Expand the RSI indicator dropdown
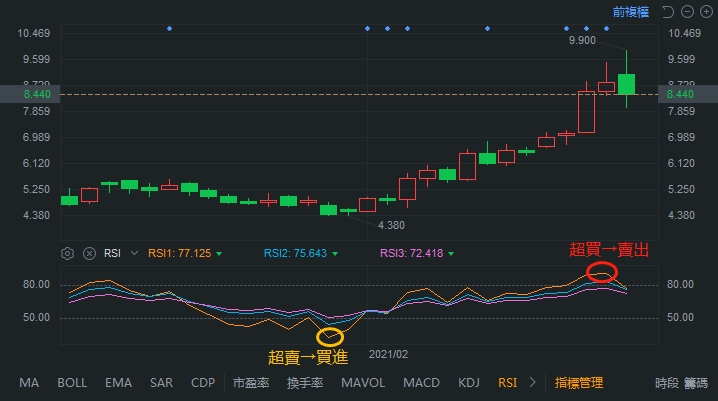 (134, 253)
